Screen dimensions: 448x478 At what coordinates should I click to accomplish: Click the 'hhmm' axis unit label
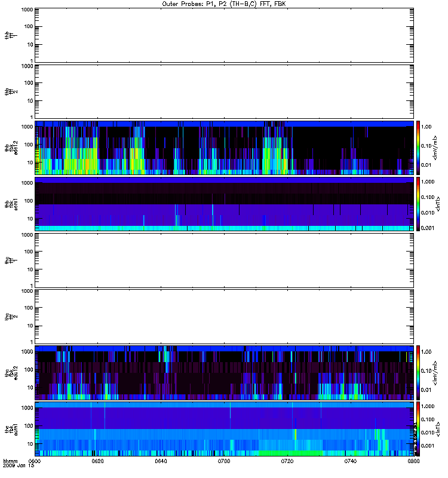pyautogui.click(x=10, y=461)
